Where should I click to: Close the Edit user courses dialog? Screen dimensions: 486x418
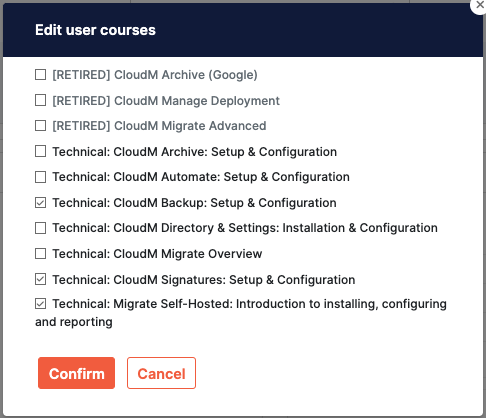click(x=479, y=5)
